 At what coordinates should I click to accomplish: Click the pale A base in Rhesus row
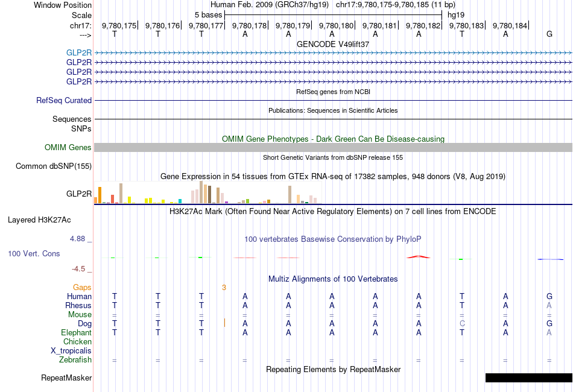tap(549, 305)
